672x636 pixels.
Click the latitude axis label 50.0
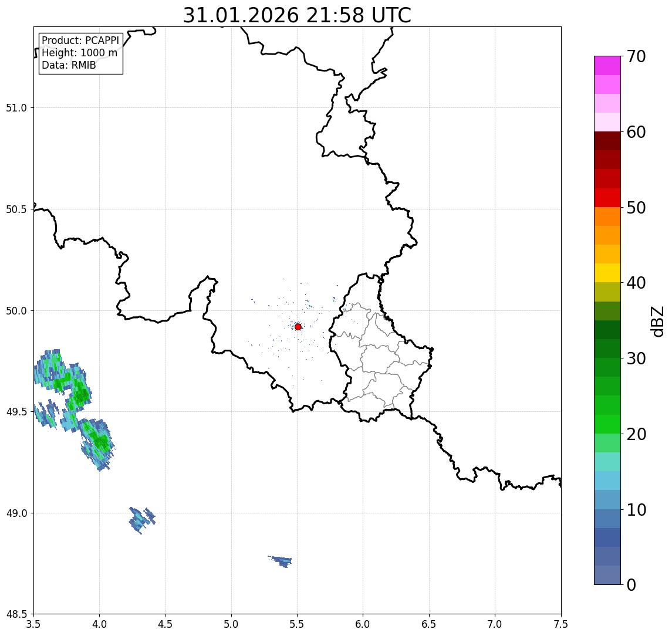(x=16, y=311)
